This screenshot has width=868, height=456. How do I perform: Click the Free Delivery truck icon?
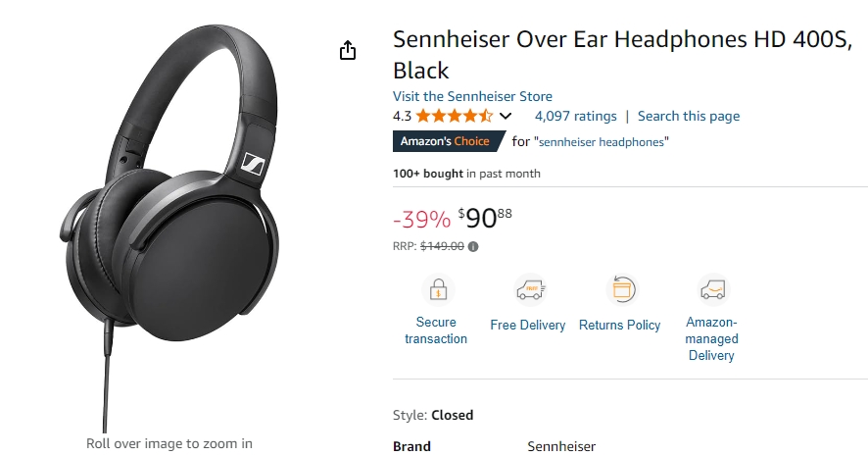[530, 289]
